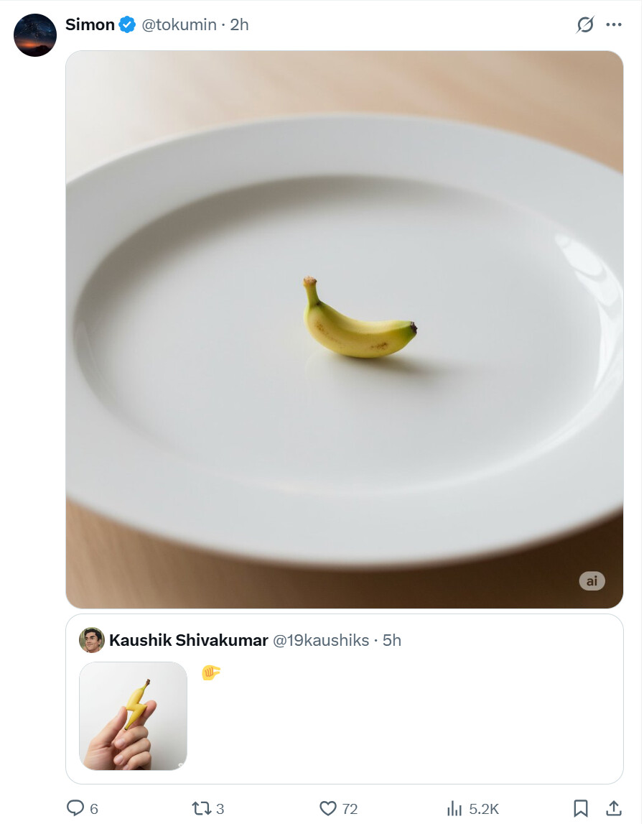Repost using the retweet arrows icon

click(x=201, y=808)
